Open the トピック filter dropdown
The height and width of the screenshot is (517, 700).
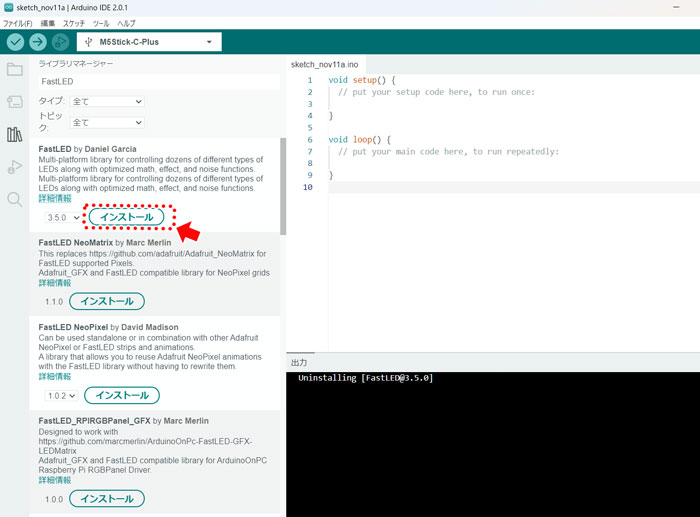(x=107, y=122)
